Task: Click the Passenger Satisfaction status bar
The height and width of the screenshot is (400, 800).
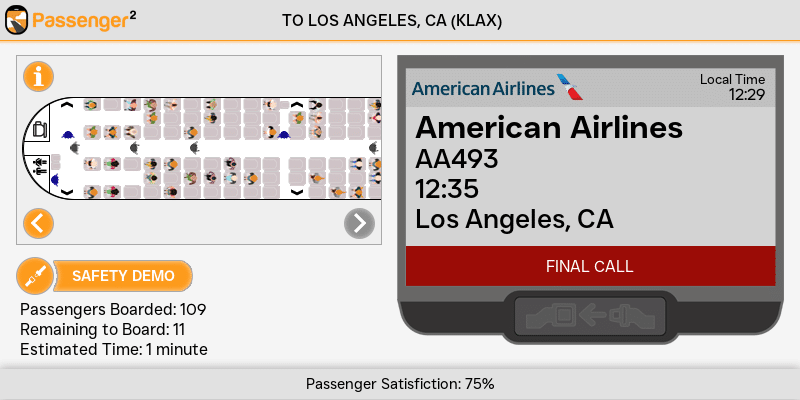Action: tap(400, 384)
